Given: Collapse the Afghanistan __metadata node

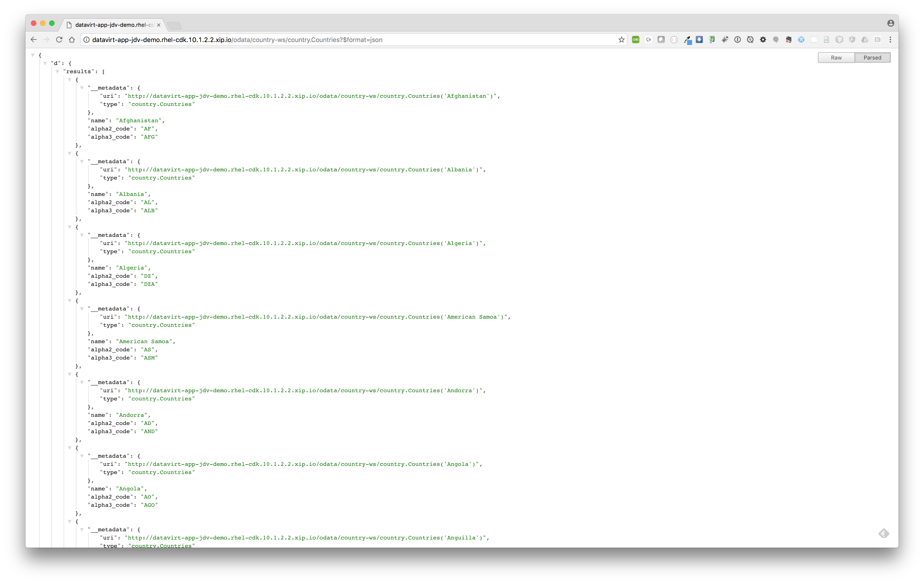Looking at the screenshot, I should 82,88.
